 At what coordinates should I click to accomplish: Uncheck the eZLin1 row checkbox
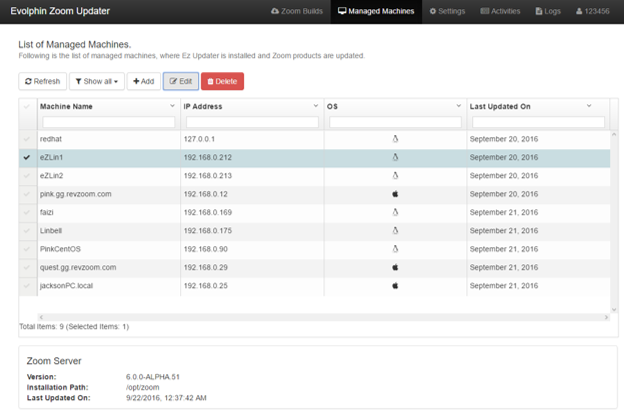[x=27, y=157]
